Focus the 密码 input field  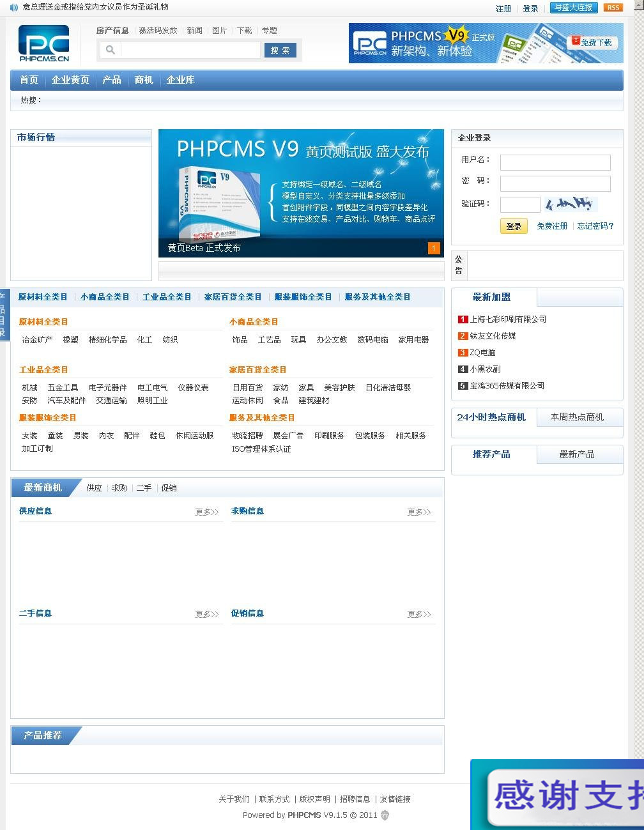(555, 184)
